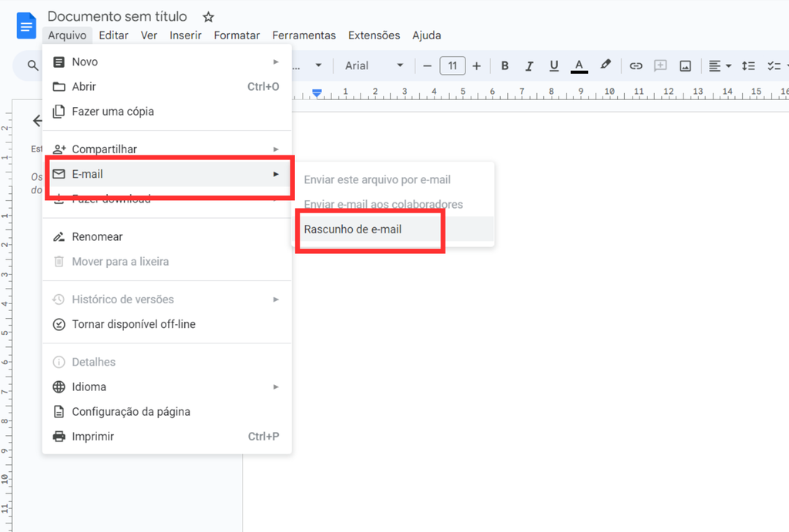The width and height of the screenshot is (789, 532).
Task: Click the envelope icon beside E-mail
Action: click(x=59, y=174)
